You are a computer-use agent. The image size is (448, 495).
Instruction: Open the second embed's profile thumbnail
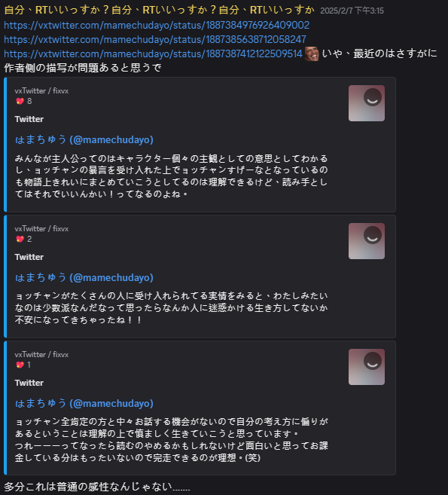coord(366,241)
